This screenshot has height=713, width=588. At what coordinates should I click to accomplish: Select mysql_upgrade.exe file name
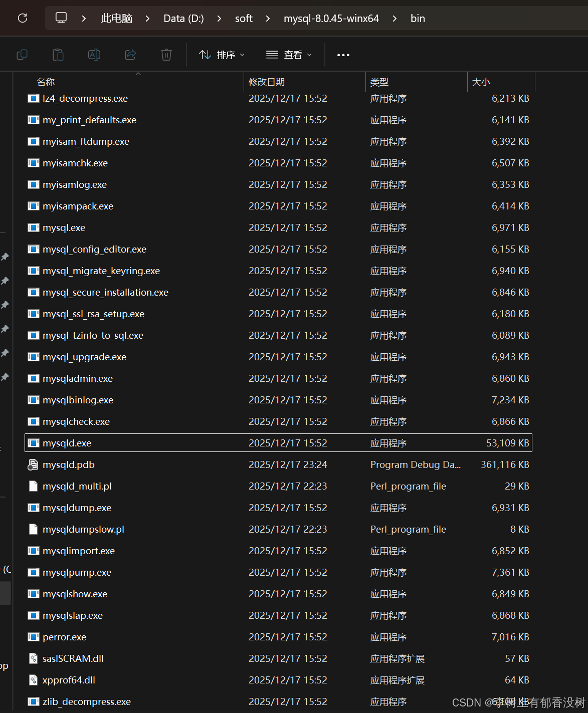(x=84, y=357)
